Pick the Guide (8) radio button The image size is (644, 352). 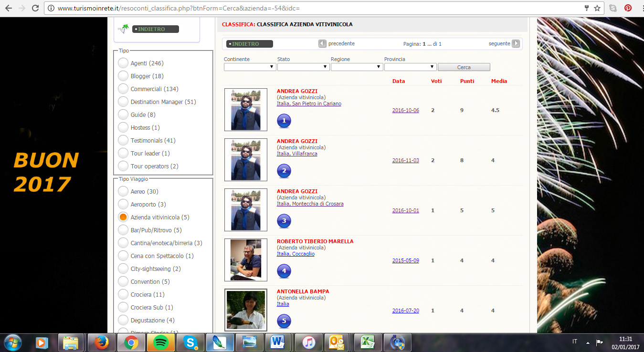point(123,114)
